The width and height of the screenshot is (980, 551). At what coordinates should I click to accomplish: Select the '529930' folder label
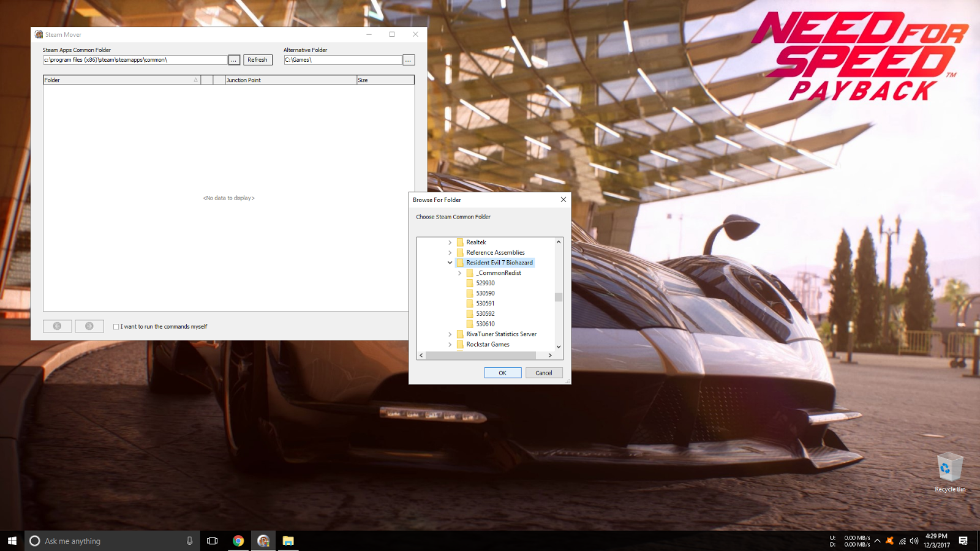[485, 283]
